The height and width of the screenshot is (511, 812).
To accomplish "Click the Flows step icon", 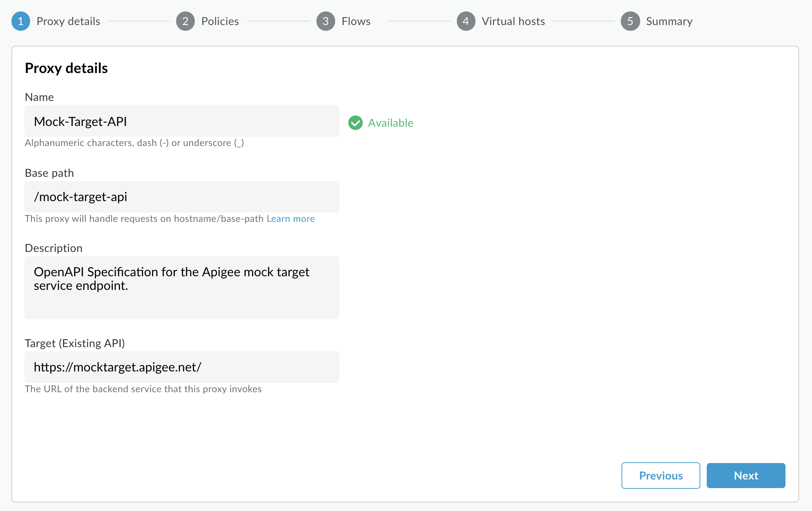I will click(325, 21).
